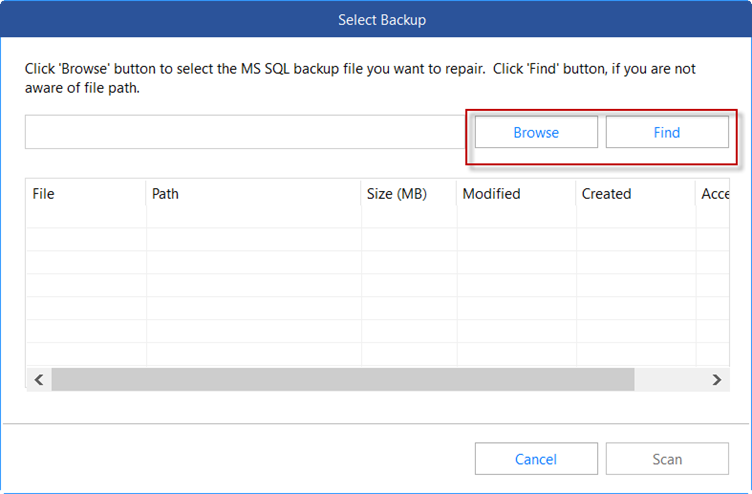Click the Size (MB) column header

point(409,194)
